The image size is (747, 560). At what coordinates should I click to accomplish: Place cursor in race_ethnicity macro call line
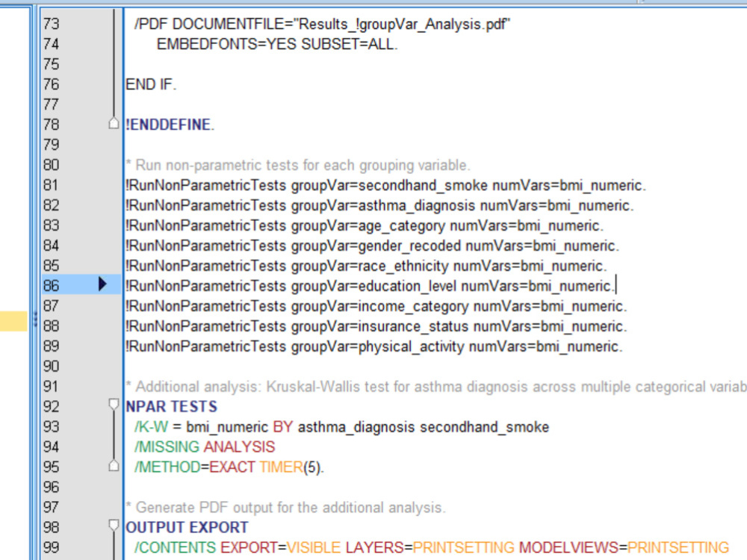click(x=366, y=266)
